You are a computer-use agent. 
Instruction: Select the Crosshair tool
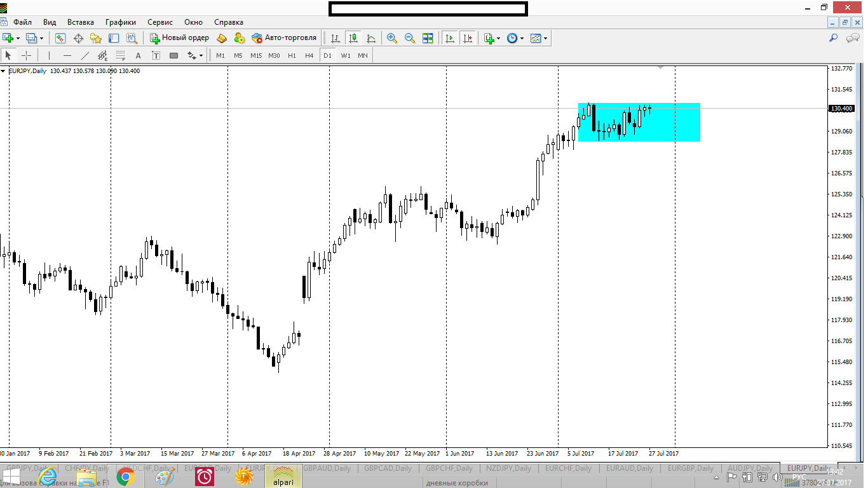26,55
